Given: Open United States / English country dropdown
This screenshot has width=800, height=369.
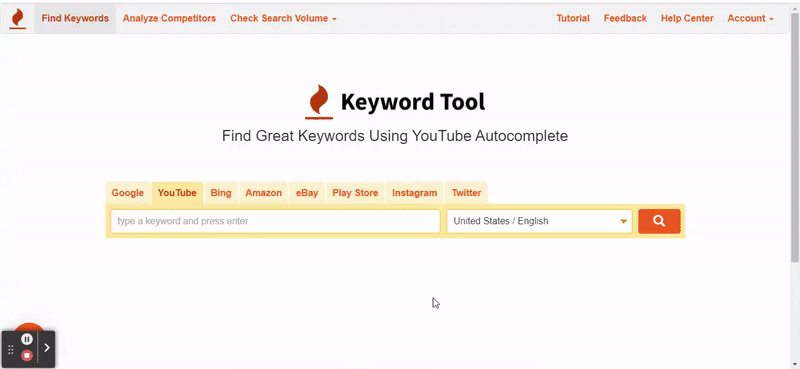Looking at the screenshot, I should (539, 222).
